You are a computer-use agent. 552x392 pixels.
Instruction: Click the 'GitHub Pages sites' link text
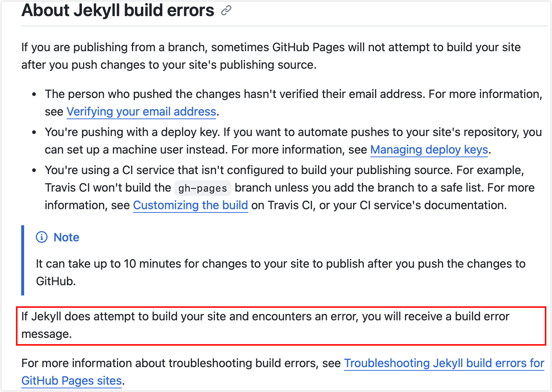pyautogui.click(x=72, y=381)
